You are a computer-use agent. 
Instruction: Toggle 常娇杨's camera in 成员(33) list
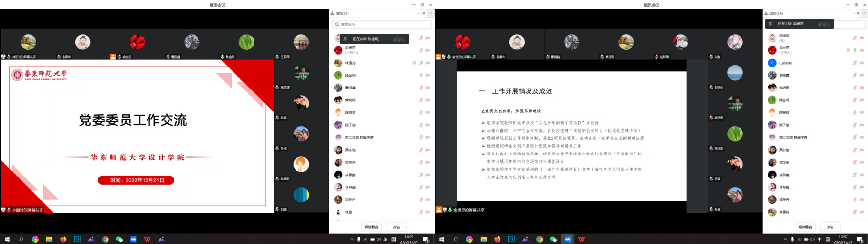click(x=427, y=100)
